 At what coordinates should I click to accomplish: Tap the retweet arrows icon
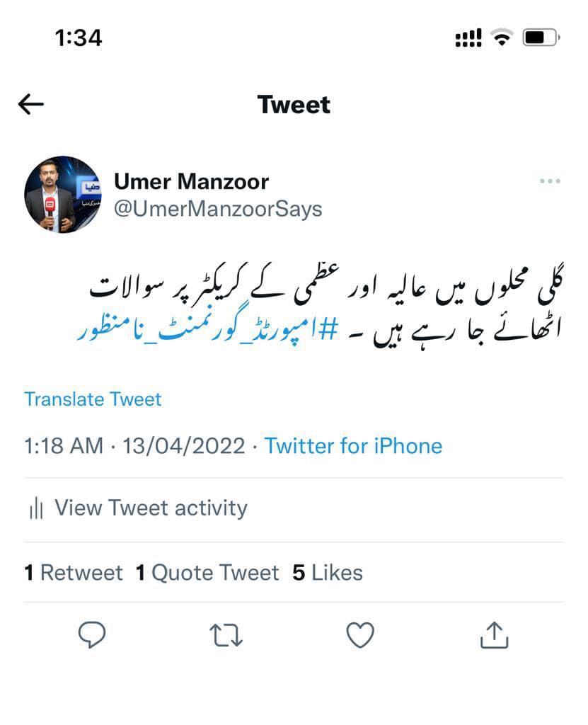click(226, 635)
